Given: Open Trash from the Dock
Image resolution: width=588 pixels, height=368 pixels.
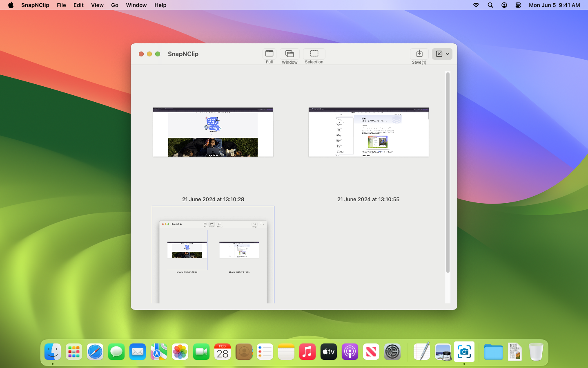Looking at the screenshot, I should click(536, 352).
